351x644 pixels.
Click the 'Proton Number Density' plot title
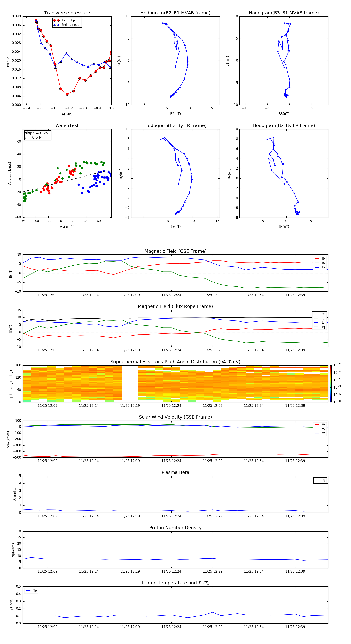[x=175, y=528]
